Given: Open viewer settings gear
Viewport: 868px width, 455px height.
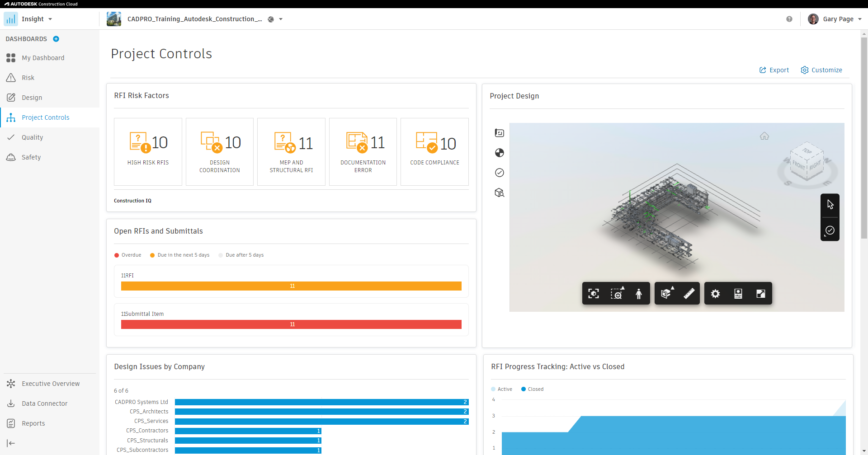Looking at the screenshot, I should coord(716,294).
